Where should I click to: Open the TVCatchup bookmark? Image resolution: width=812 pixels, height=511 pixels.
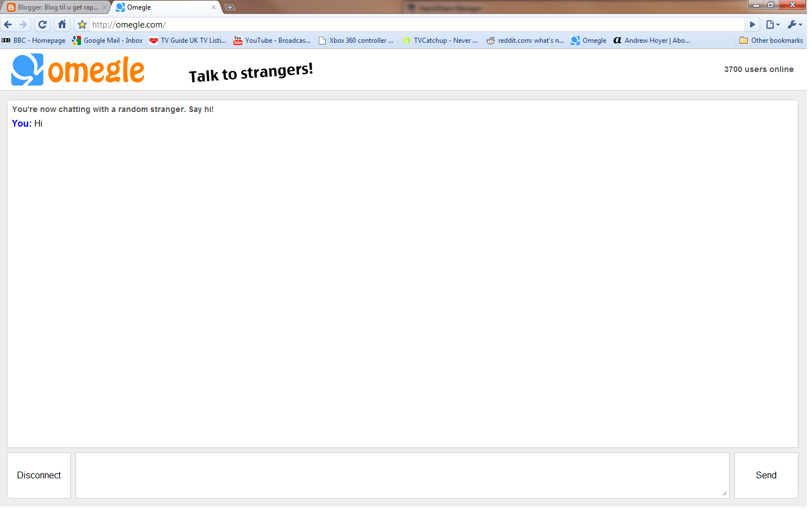pos(440,41)
